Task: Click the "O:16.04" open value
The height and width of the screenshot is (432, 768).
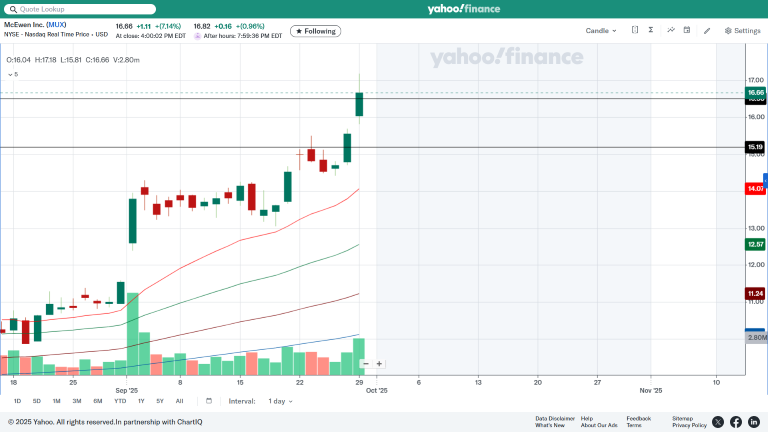Action: [x=18, y=60]
